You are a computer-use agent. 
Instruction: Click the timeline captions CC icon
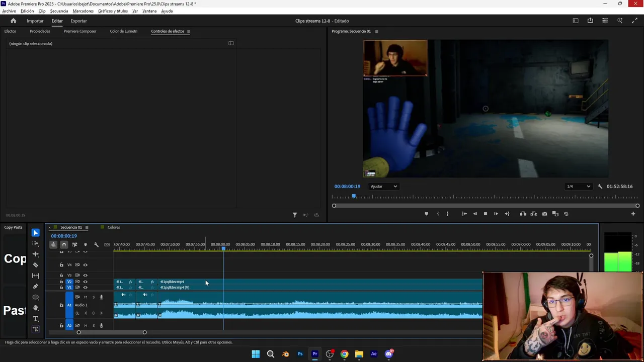107,245
